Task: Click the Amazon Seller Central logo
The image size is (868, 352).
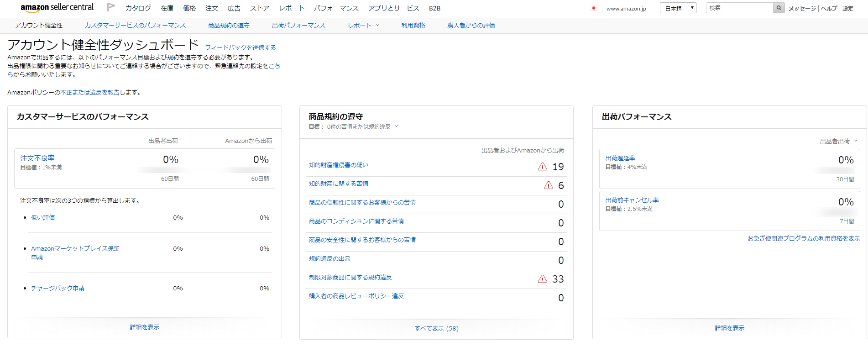Action: [57, 8]
